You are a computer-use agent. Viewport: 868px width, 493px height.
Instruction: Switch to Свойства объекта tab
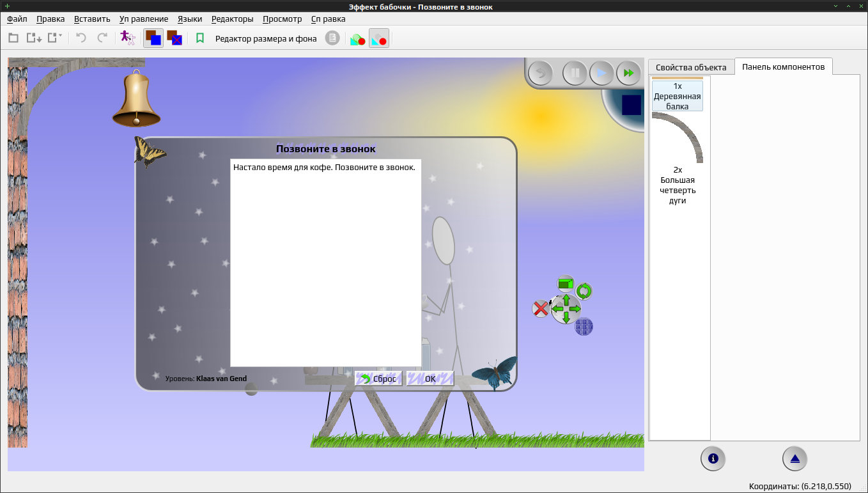tap(691, 67)
